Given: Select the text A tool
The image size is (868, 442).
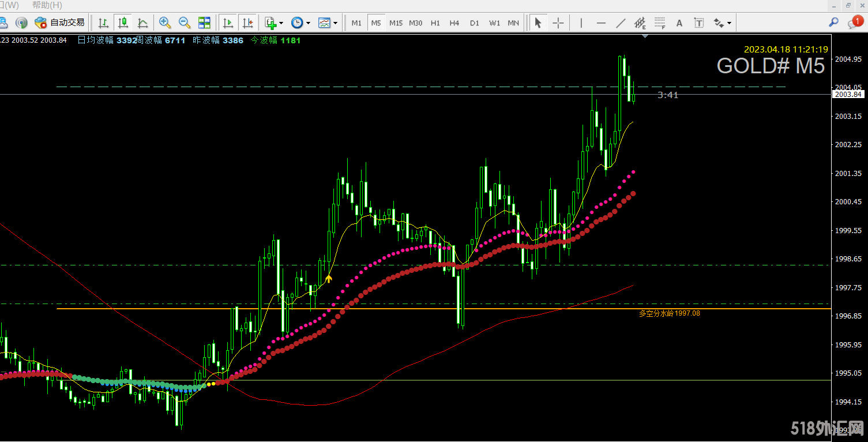Looking at the screenshot, I should (x=679, y=23).
